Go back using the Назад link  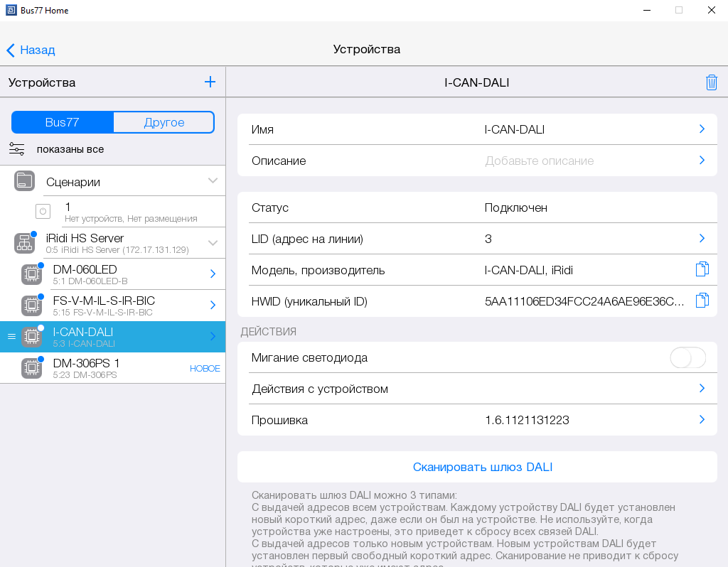(31, 50)
